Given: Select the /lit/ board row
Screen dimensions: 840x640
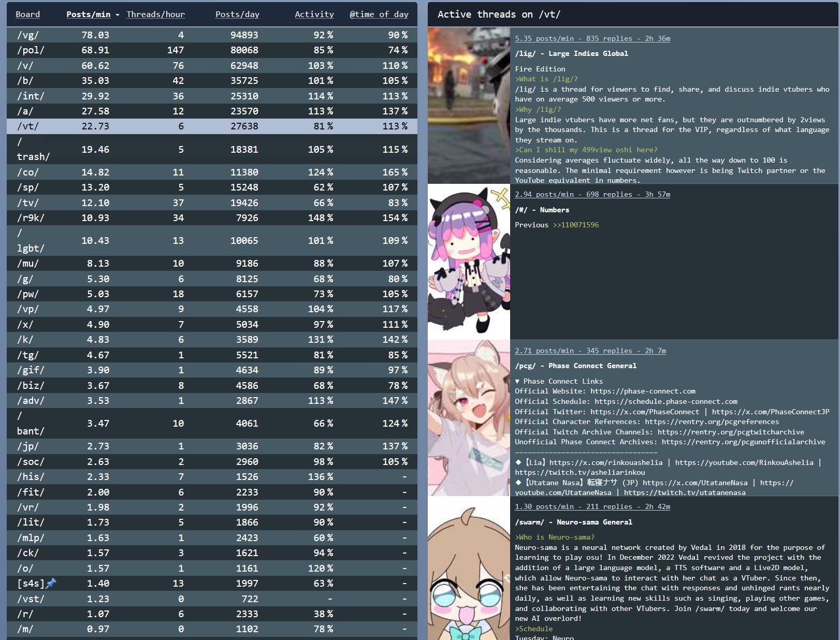Looking at the screenshot, I should click(x=212, y=522).
